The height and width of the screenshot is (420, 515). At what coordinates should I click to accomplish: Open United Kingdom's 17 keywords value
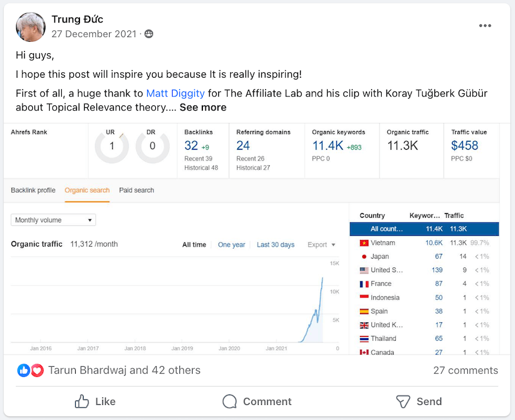pyautogui.click(x=439, y=325)
